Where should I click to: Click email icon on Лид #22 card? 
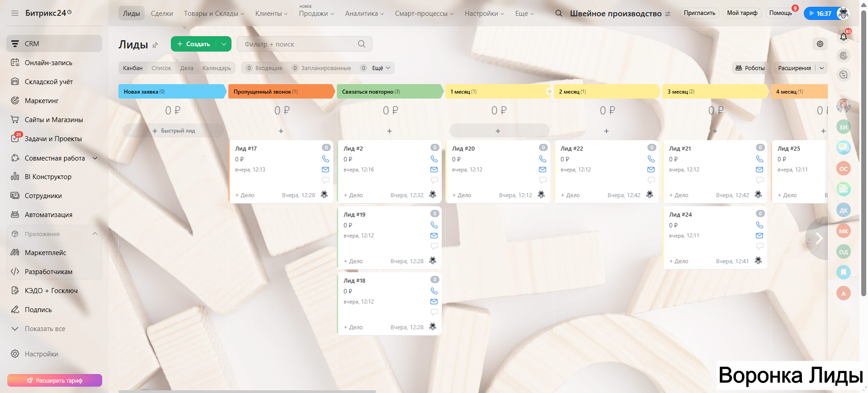(651, 170)
